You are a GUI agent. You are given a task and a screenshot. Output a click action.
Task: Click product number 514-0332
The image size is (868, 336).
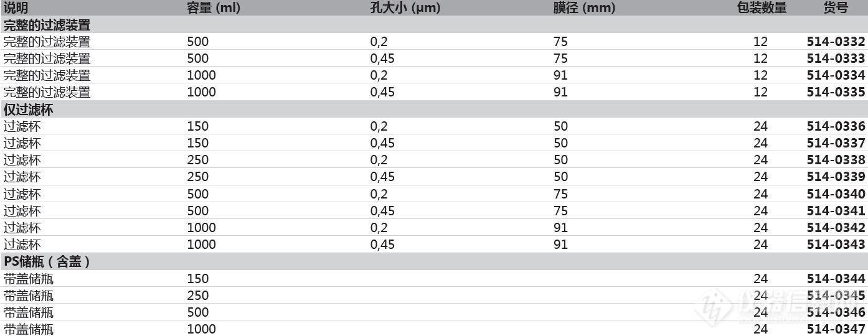tap(836, 42)
